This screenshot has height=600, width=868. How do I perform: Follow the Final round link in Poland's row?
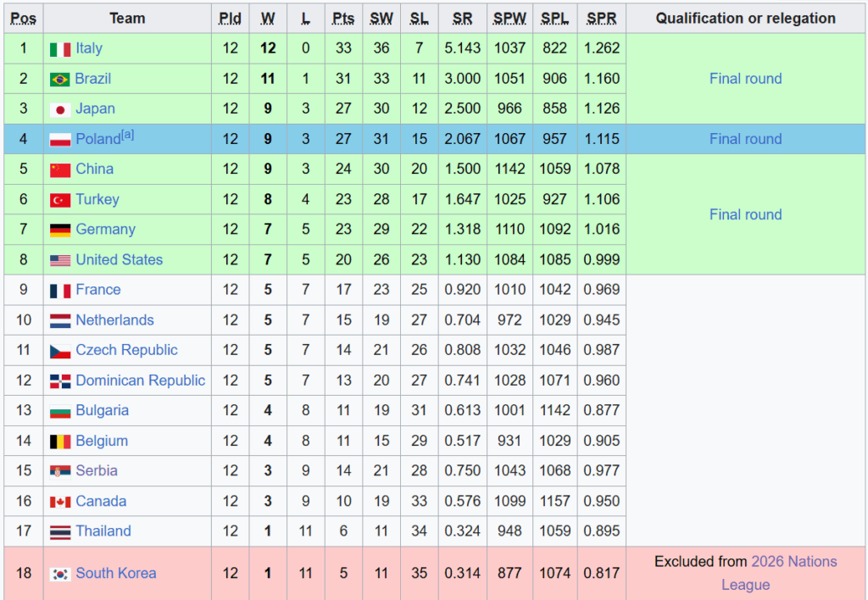[746, 139]
